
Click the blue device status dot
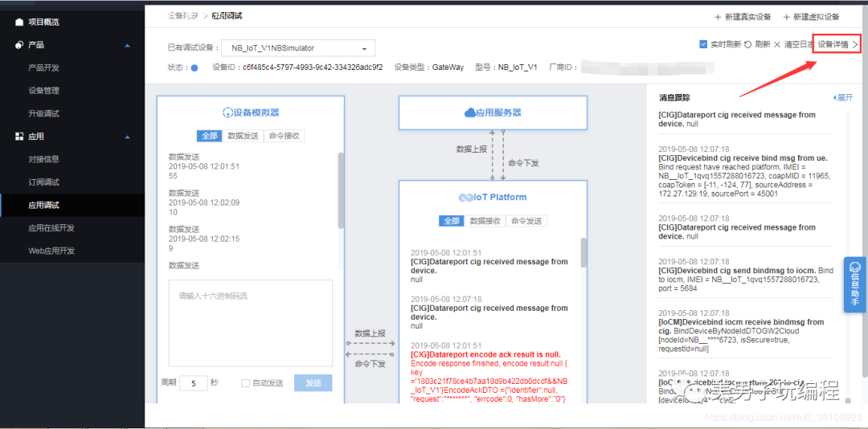click(x=194, y=68)
